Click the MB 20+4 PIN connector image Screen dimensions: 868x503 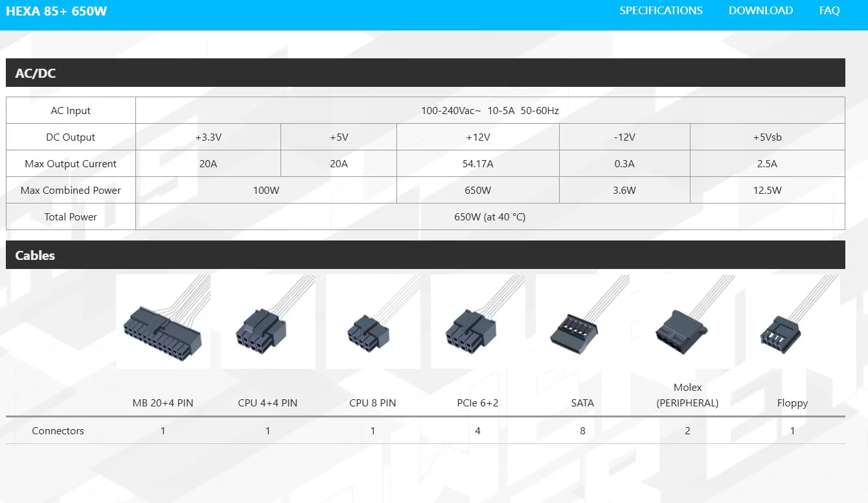coord(163,322)
